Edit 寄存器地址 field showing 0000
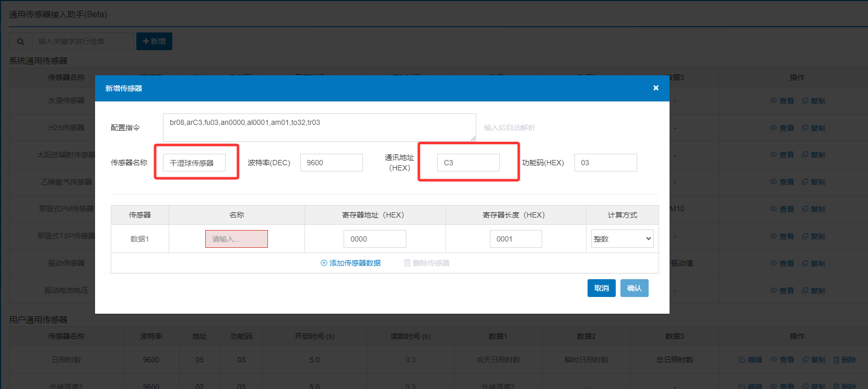Screen dimensions: 868x389 (x=375, y=239)
